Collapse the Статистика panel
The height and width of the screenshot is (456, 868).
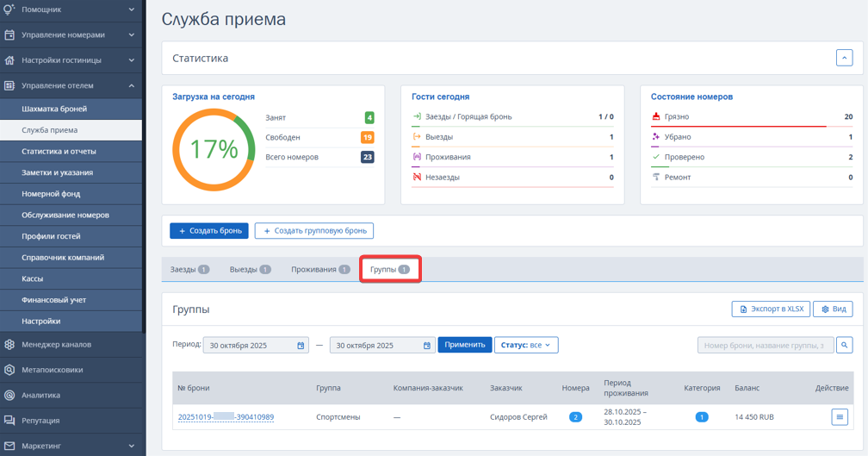[x=844, y=59]
